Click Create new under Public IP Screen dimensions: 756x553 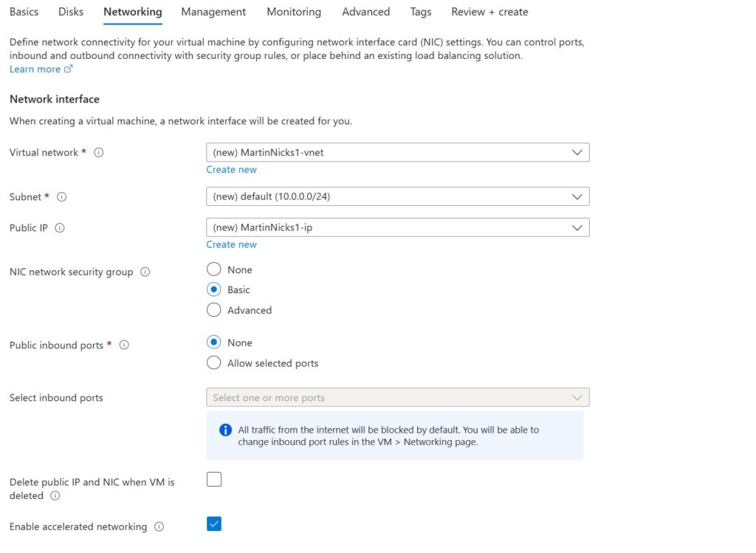click(x=231, y=244)
